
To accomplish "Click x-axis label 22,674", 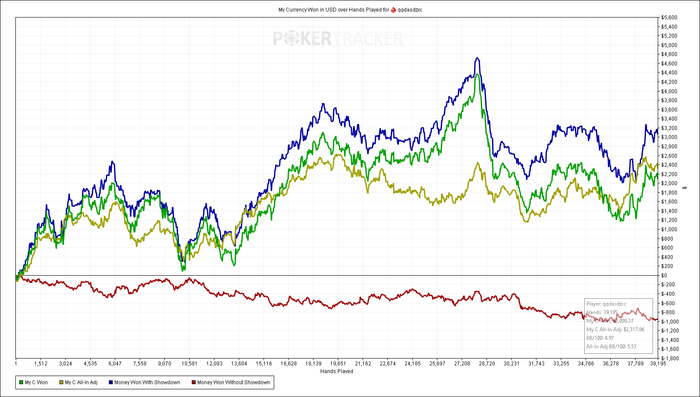I will 388,364.
